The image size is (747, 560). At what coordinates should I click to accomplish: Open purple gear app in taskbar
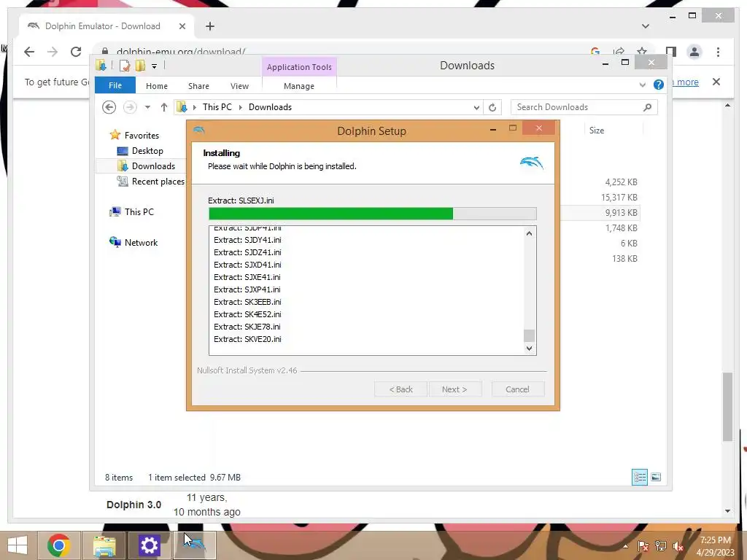[149, 545]
